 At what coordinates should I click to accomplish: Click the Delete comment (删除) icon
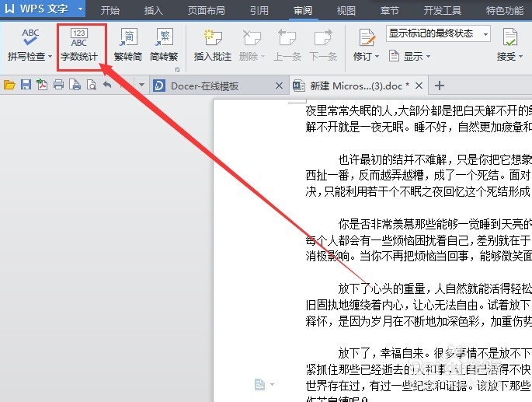coord(252,37)
